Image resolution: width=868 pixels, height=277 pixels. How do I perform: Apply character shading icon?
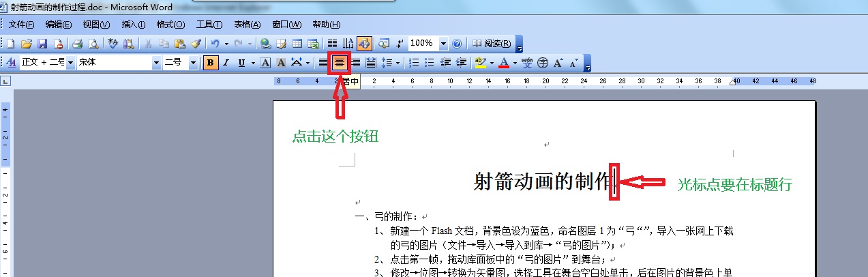[x=281, y=63]
